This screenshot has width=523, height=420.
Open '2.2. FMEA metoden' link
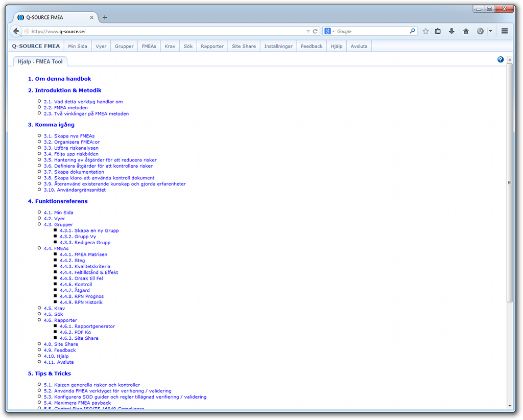pyautogui.click(x=66, y=107)
